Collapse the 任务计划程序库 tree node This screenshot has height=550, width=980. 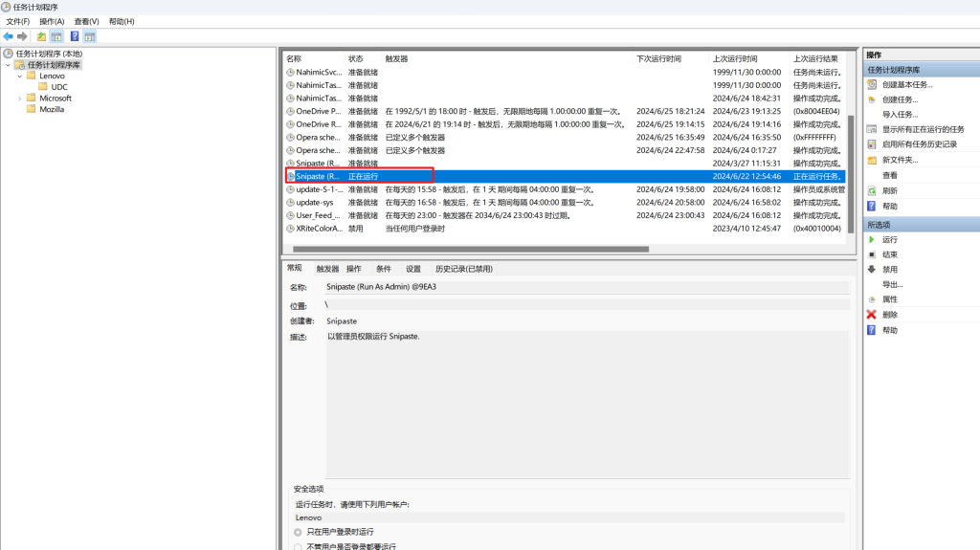pyautogui.click(x=8, y=65)
